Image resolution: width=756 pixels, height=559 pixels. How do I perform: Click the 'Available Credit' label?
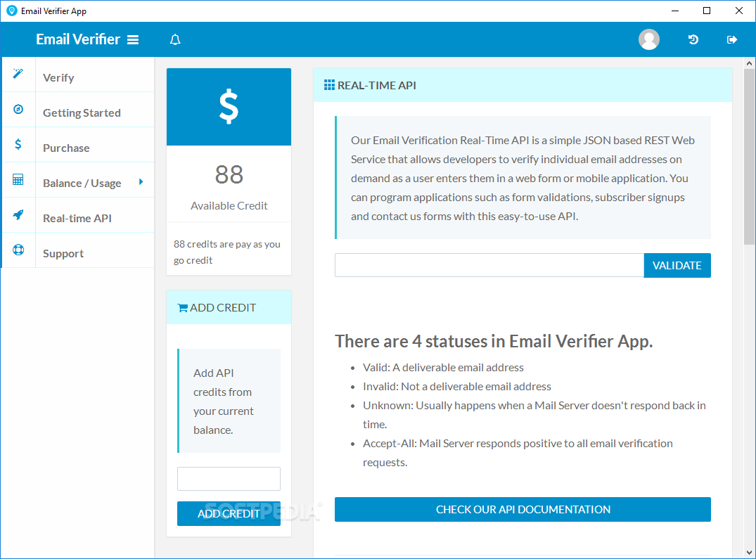coord(229,206)
